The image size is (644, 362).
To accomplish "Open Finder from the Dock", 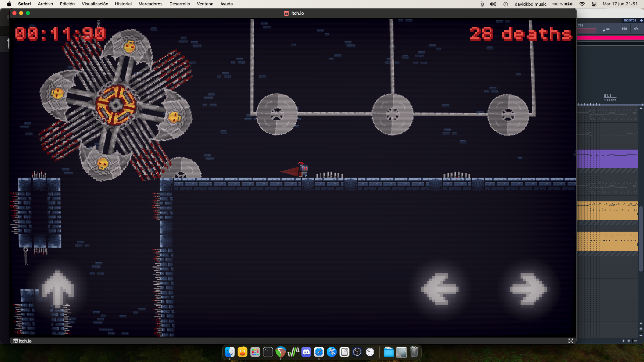I will click(x=230, y=352).
